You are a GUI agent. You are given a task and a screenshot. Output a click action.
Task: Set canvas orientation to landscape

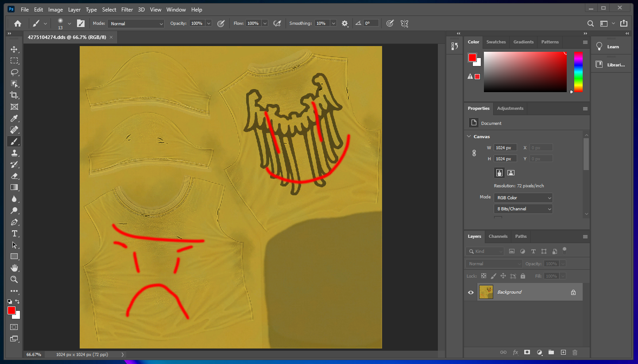[510, 173]
